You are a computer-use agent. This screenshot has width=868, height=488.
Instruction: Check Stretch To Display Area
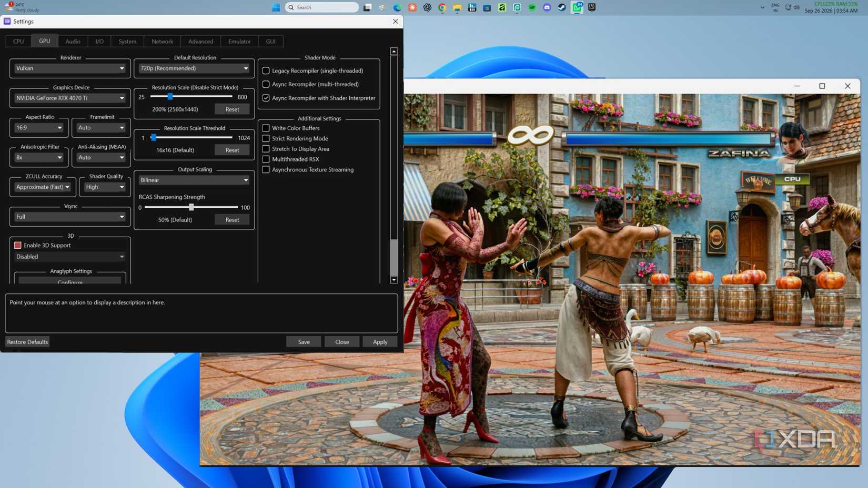[266, 149]
